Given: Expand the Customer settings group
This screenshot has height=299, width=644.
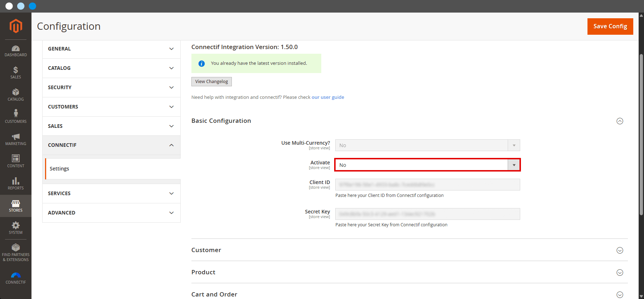Looking at the screenshot, I should coord(620,250).
